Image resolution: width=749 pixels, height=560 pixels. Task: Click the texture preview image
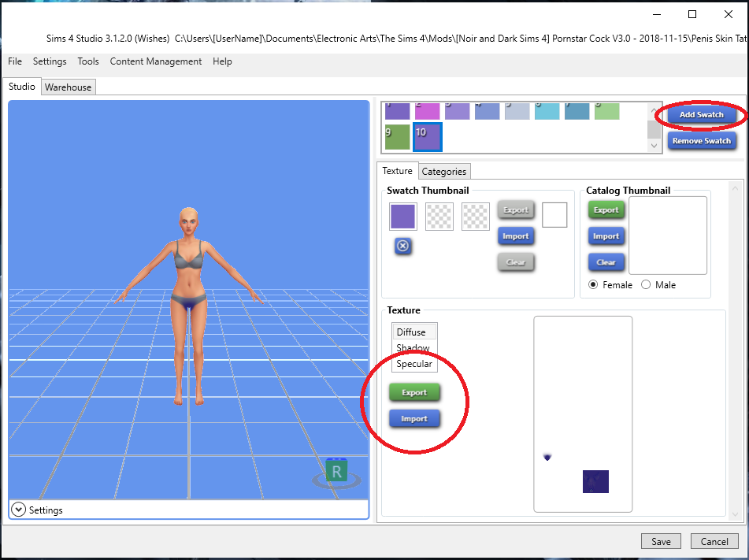[583, 414]
